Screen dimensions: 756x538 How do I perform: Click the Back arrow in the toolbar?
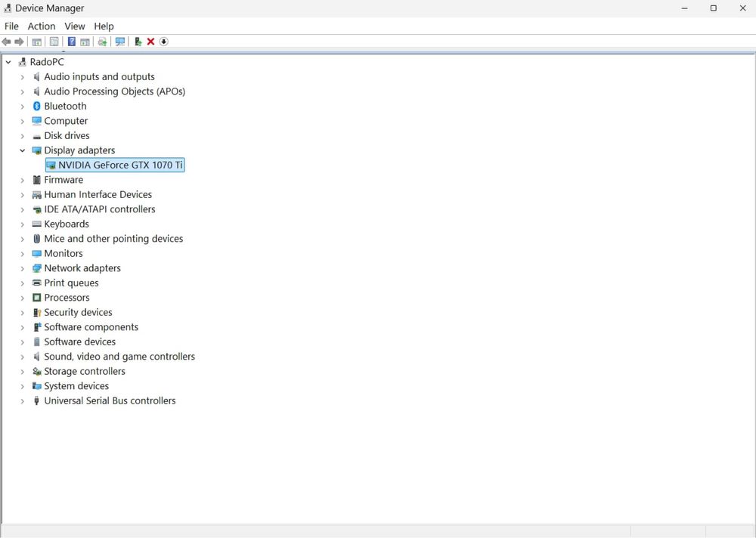6,42
